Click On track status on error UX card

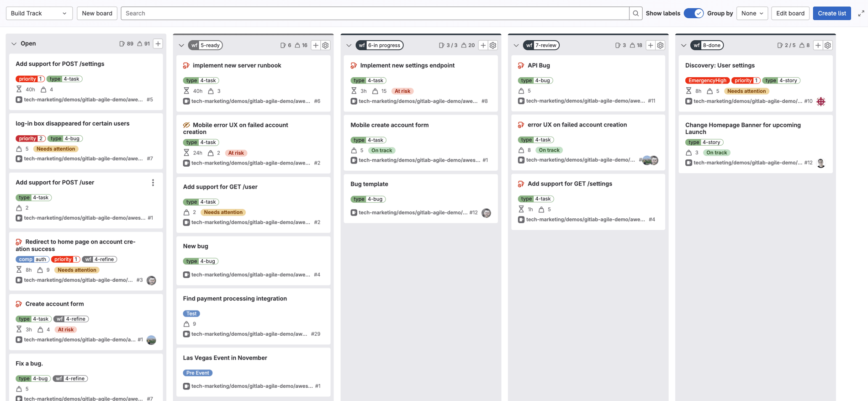coord(549,150)
